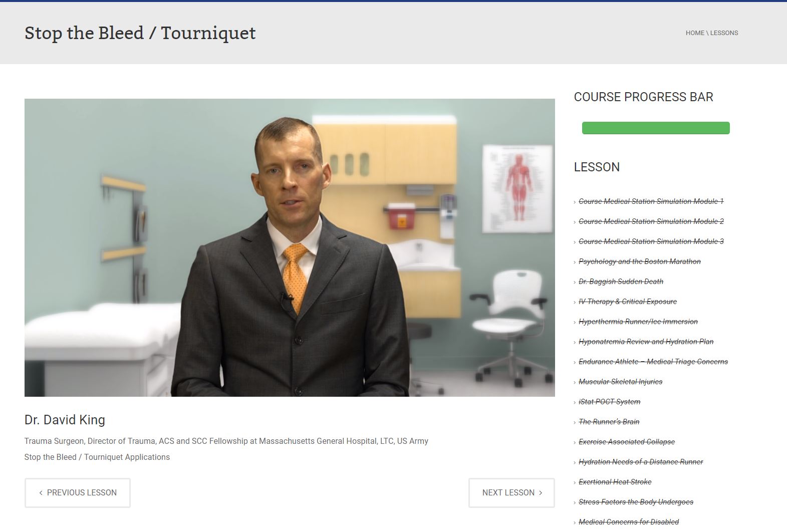
Task: Open Exercise Associated Collapse lesson
Action: (627, 442)
